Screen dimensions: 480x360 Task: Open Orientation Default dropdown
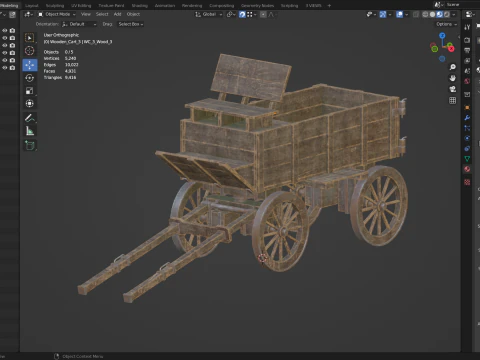(79, 24)
